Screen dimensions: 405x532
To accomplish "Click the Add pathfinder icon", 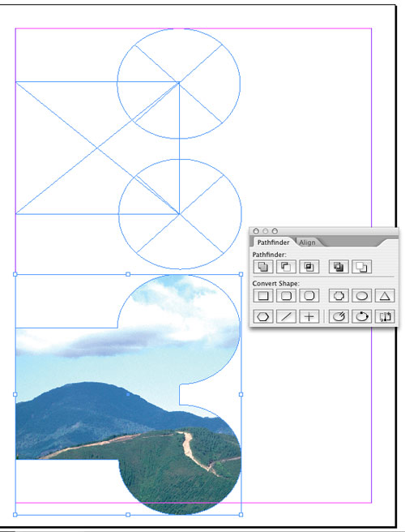I will 263,267.
